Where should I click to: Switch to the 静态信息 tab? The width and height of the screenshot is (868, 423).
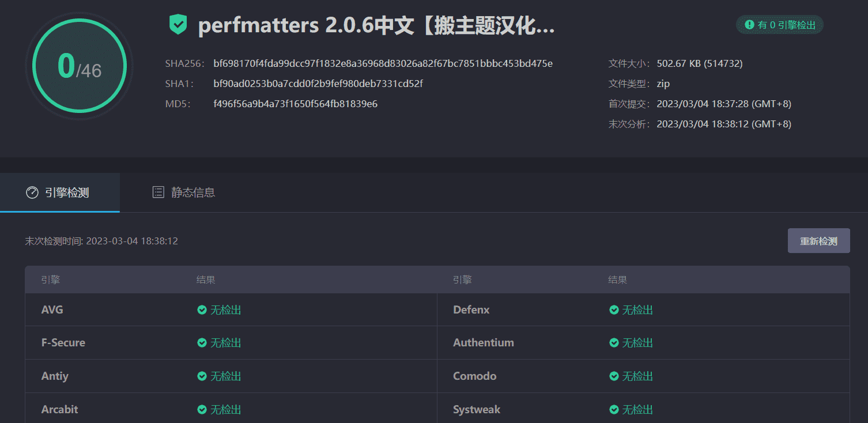click(x=183, y=192)
